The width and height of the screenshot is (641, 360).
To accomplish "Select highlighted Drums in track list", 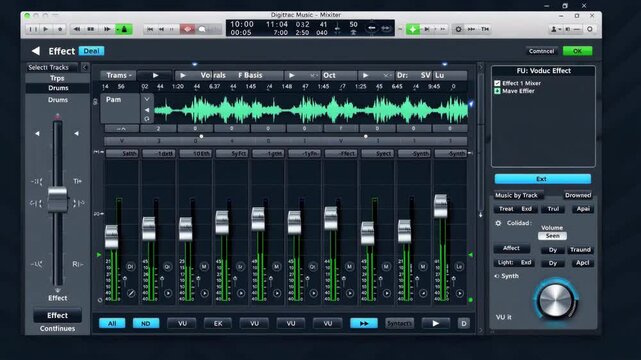I will pyautogui.click(x=58, y=88).
